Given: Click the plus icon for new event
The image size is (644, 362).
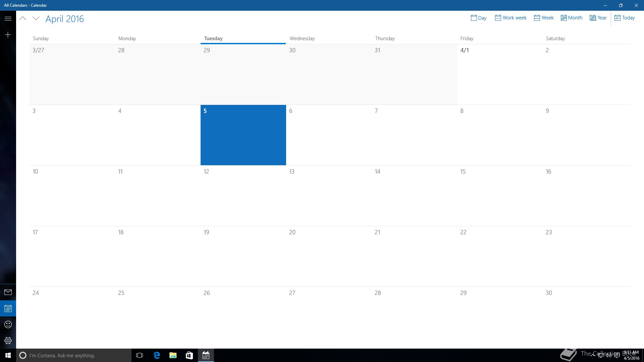Looking at the screenshot, I should coord(8,35).
